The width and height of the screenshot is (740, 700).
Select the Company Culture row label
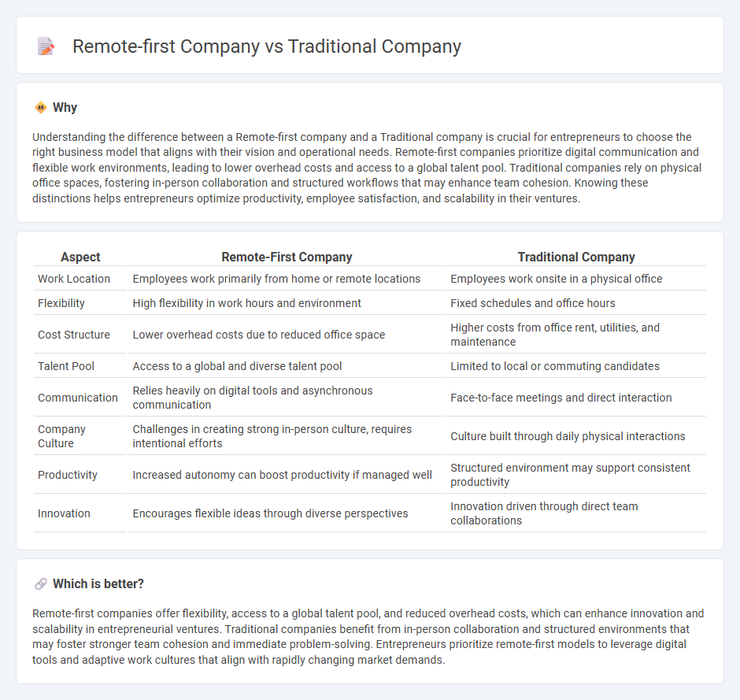pos(62,436)
